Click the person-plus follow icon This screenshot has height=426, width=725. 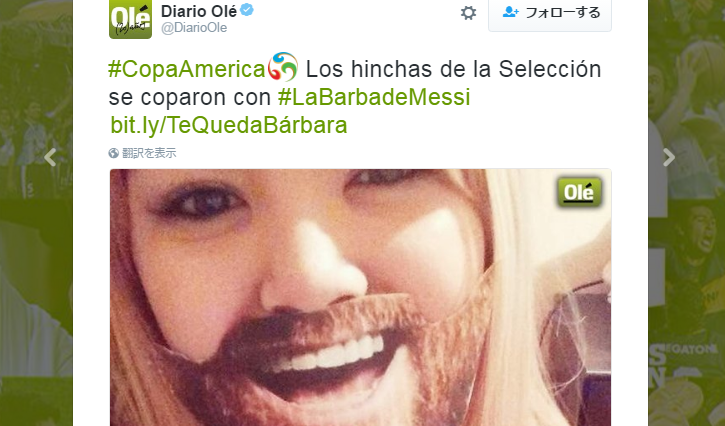[x=510, y=12]
